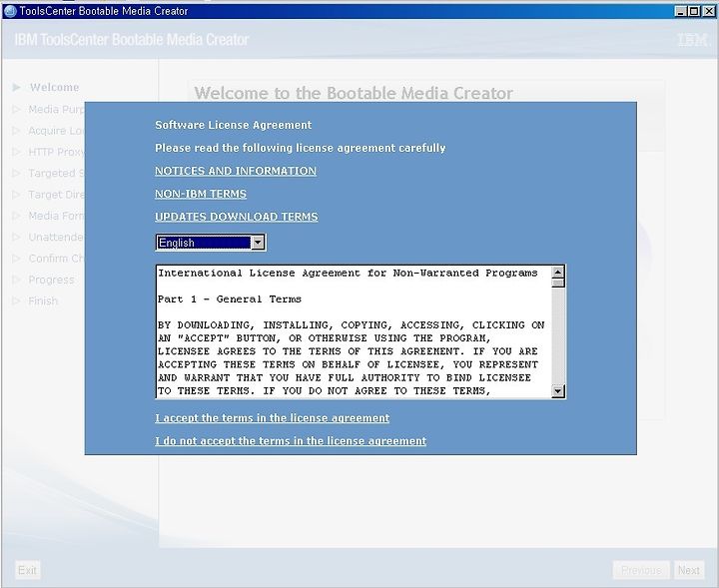Viewport: 719px width, 588px height.
Task: Select the HTTP Proxy step in sidebar
Action: (x=56, y=152)
